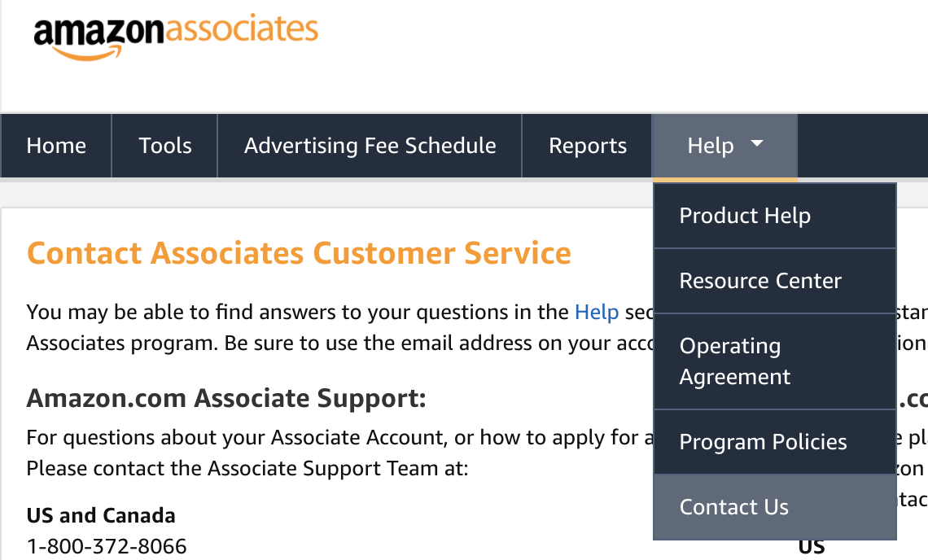Choose Contact Us in Help dropdown
The width and height of the screenshot is (928, 560).
733,507
